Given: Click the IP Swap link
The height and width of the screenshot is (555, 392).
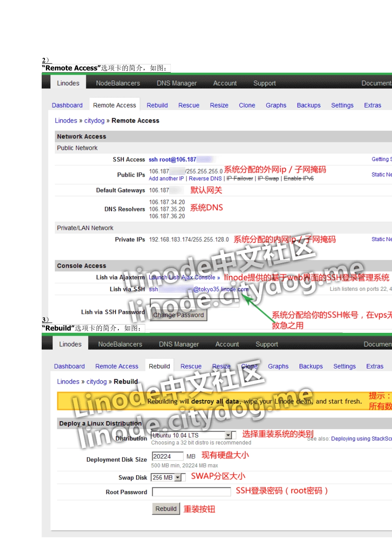Looking at the screenshot, I should (268, 178).
